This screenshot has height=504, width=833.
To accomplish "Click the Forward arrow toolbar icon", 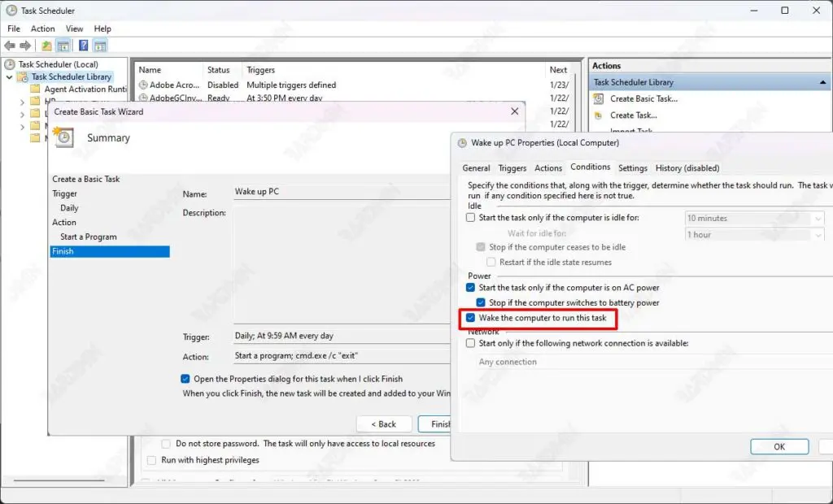I will pos(25,46).
